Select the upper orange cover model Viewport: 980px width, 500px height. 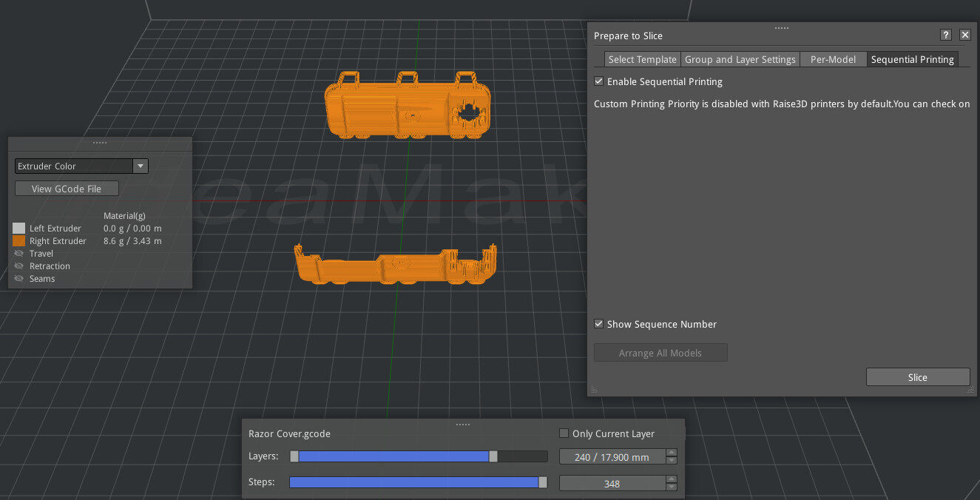pos(409,106)
